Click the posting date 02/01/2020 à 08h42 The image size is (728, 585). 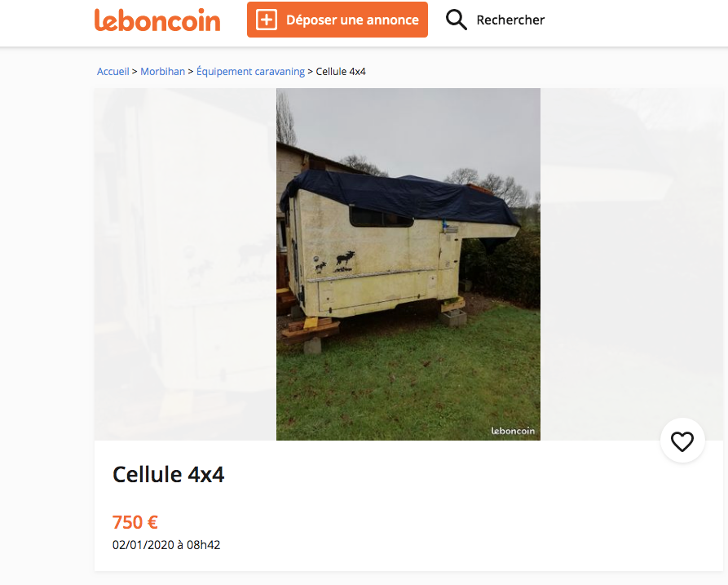(166, 544)
